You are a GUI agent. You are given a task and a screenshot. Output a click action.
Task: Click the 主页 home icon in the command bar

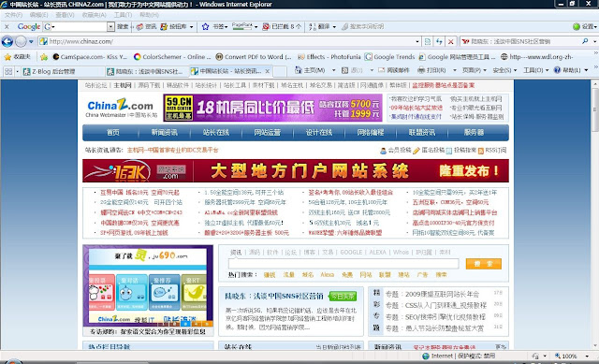[x=299, y=70]
